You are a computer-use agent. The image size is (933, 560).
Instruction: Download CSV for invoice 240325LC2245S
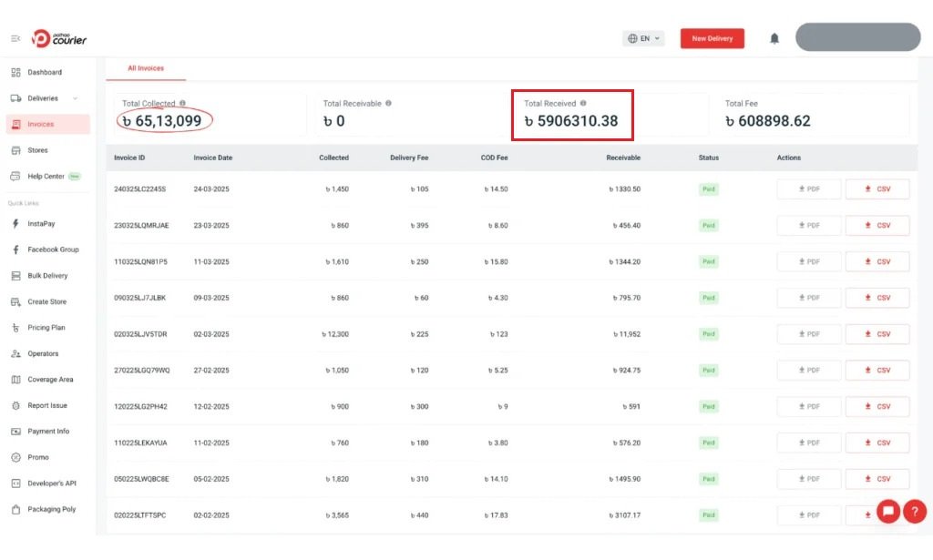click(877, 189)
